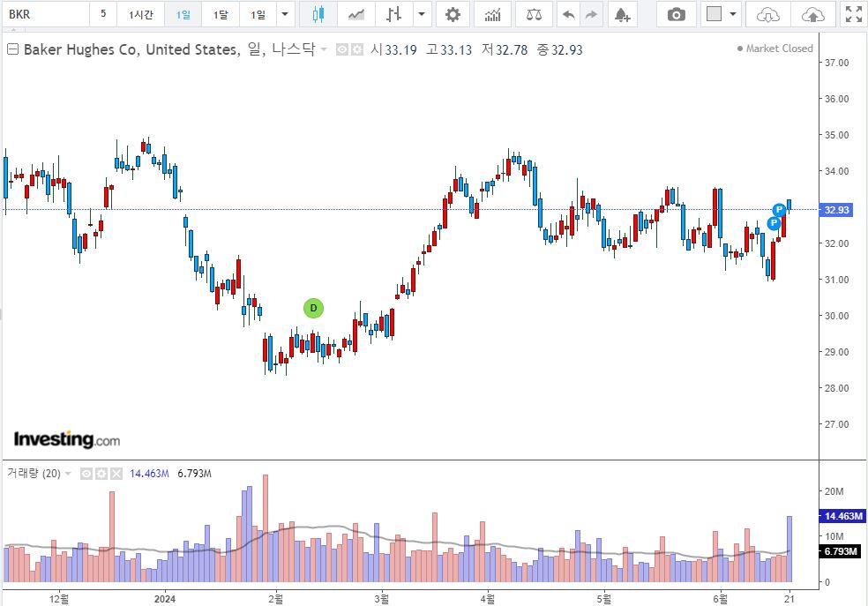868x606 pixels.
Task: Click the lower blue P marker
Action: tap(774, 223)
